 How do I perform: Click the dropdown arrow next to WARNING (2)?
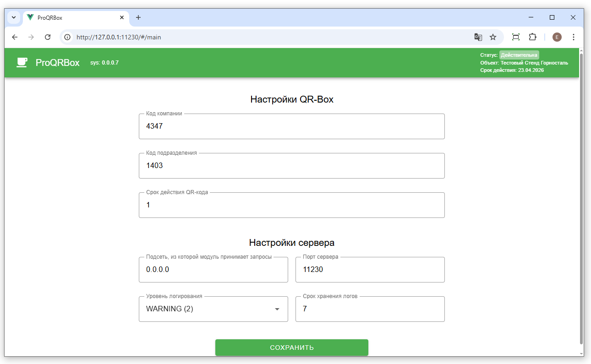(x=277, y=309)
